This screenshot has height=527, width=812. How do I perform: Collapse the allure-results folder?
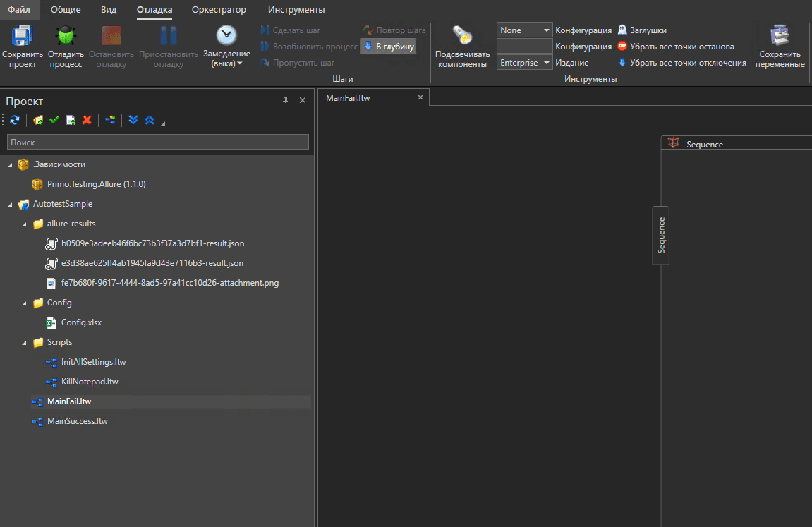pos(25,224)
